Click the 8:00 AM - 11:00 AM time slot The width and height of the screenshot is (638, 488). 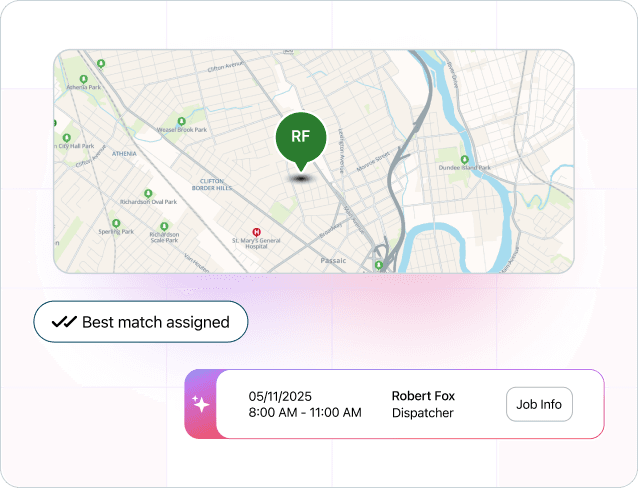tap(305, 413)
